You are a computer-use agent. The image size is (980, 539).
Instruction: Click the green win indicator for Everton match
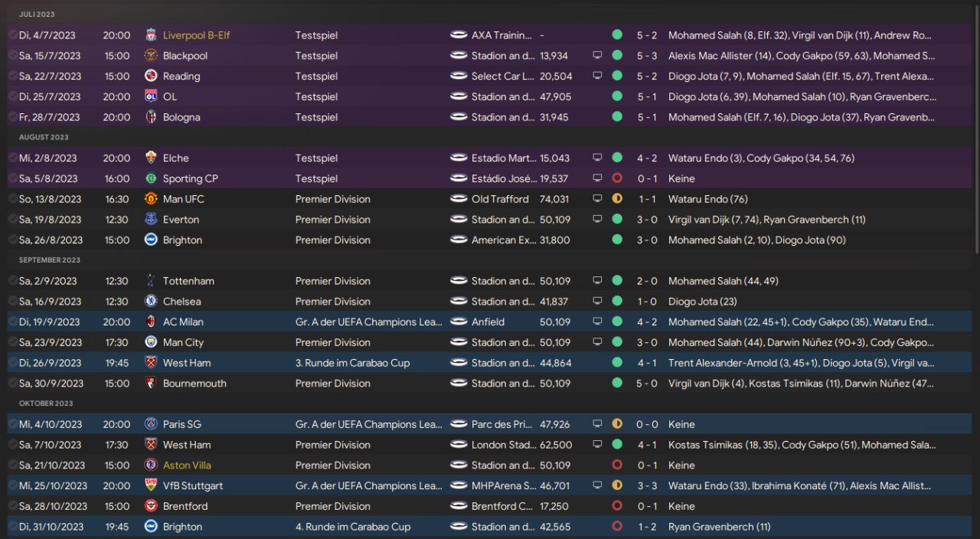617,220
